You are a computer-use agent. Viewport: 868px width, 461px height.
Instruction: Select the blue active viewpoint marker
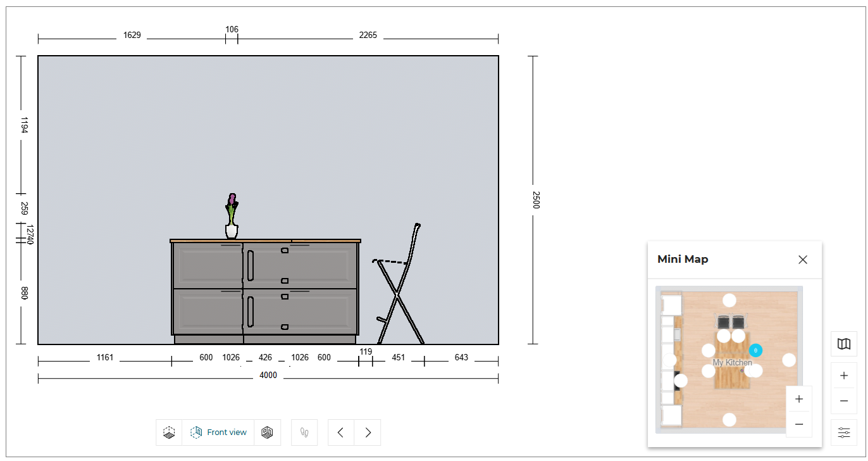(x=755, y=350)
